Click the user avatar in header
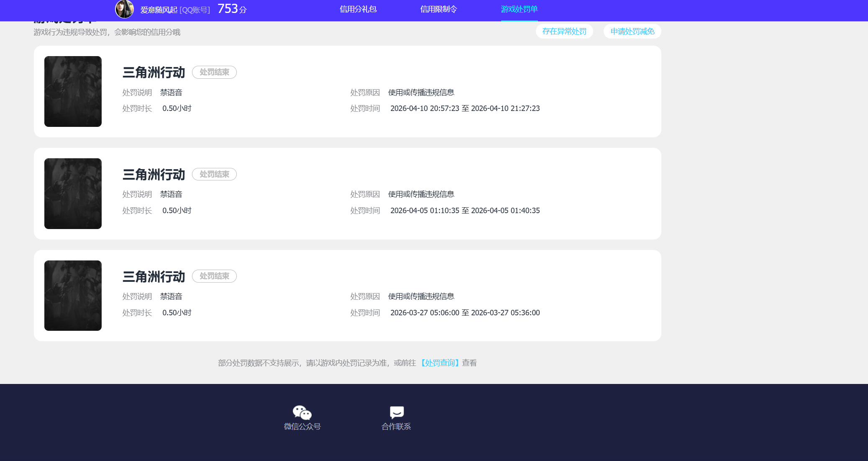 coord(124,9)
